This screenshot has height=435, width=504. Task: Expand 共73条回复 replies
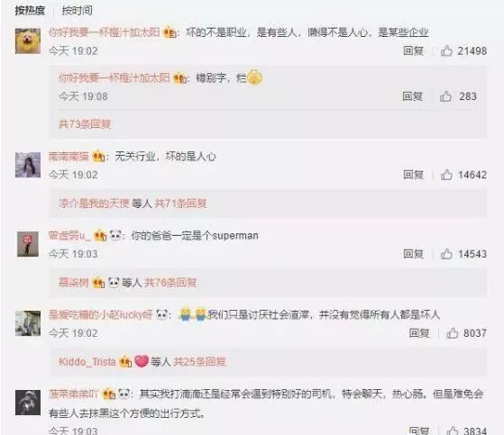pyautogui.click(x=85, y=124)
